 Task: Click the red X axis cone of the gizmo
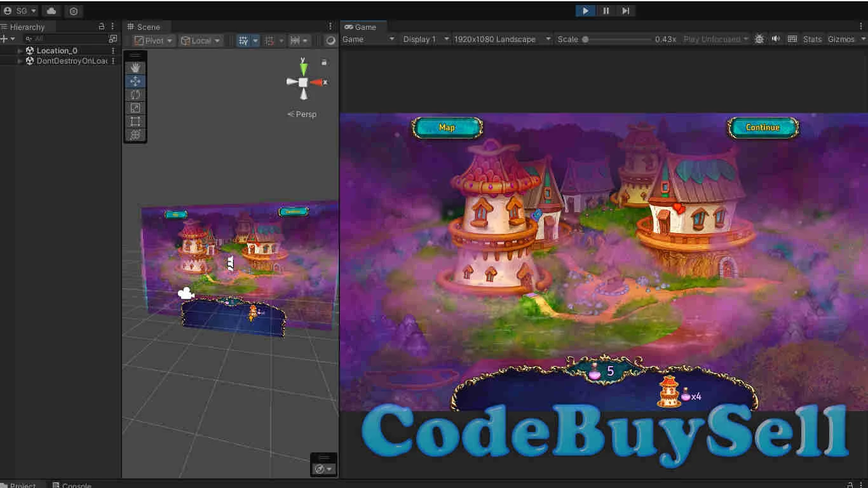click(317, 82)
